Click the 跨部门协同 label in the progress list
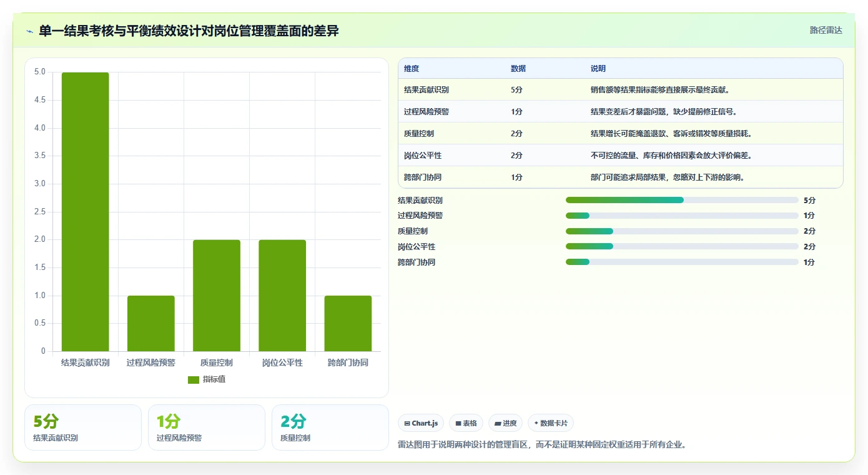The image size is (868, 475). pyautogui.click(x=417, y=262)
